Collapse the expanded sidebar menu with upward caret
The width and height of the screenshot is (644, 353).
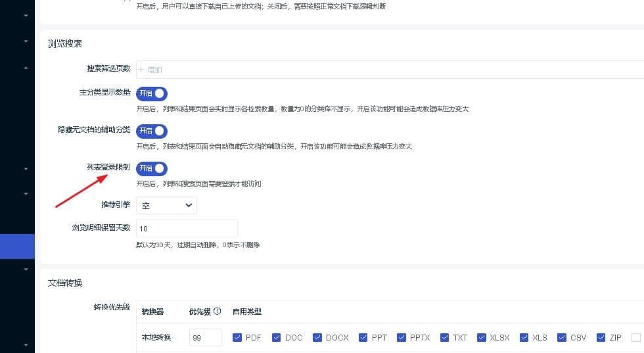pyautogui.click(x=26, y=68)
